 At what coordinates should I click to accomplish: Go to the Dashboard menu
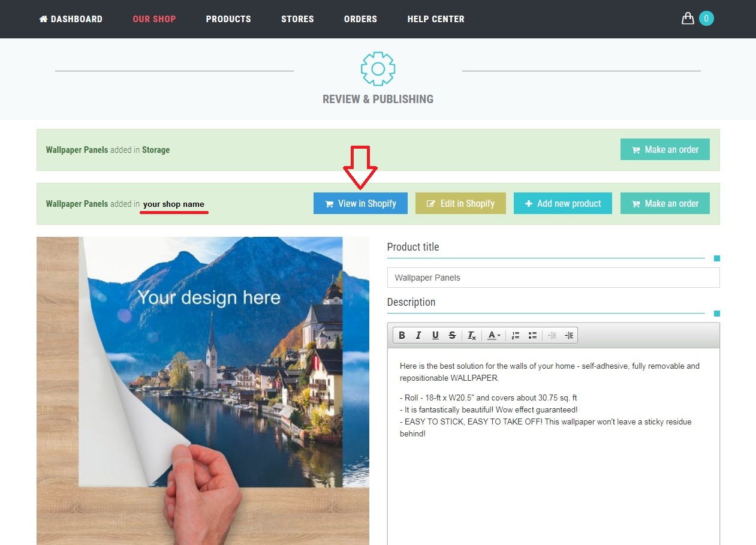pyautogui.click(x=71, y=19)
